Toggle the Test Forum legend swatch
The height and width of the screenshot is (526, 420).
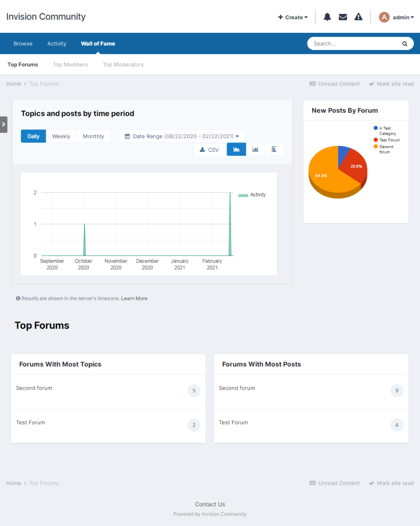point(376,140)
